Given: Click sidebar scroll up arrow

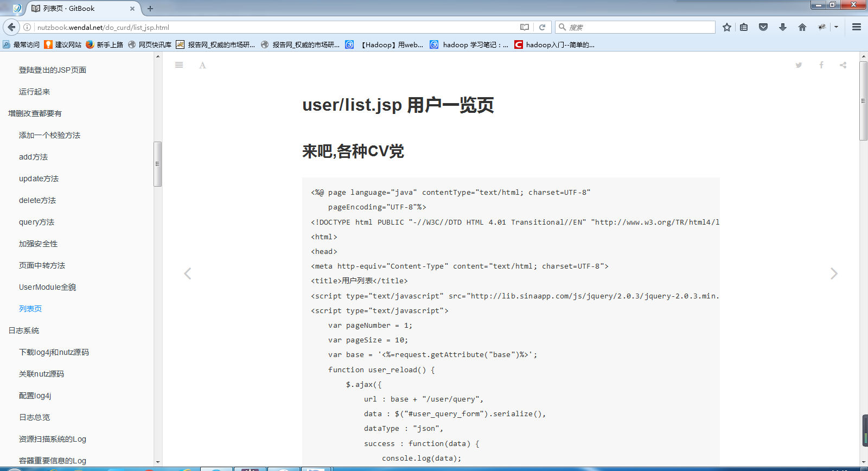Looking at the screenshot, I should (157, 56).
